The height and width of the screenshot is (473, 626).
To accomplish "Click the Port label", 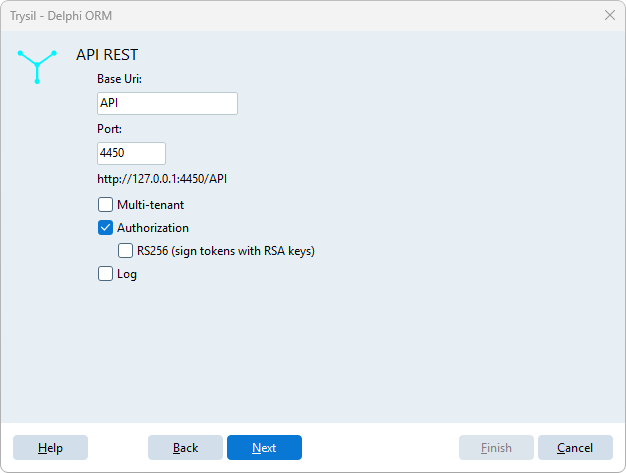I will [109, 129].
